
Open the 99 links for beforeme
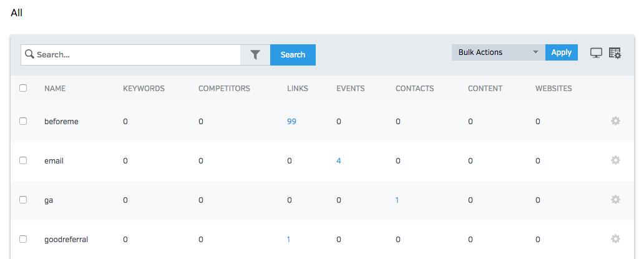click(x=291, y=122)
